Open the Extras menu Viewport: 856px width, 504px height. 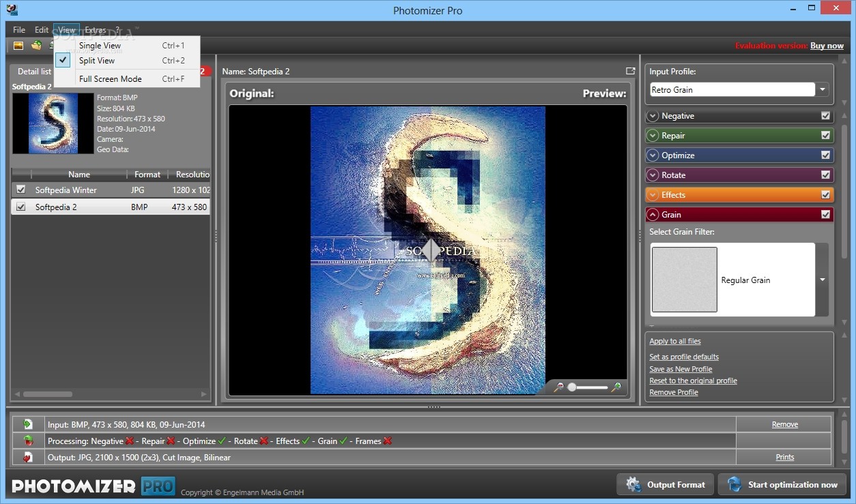click(96, 30)
